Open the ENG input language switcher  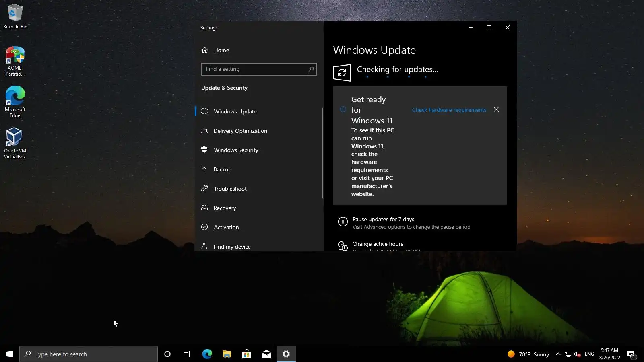pos(589,354)
